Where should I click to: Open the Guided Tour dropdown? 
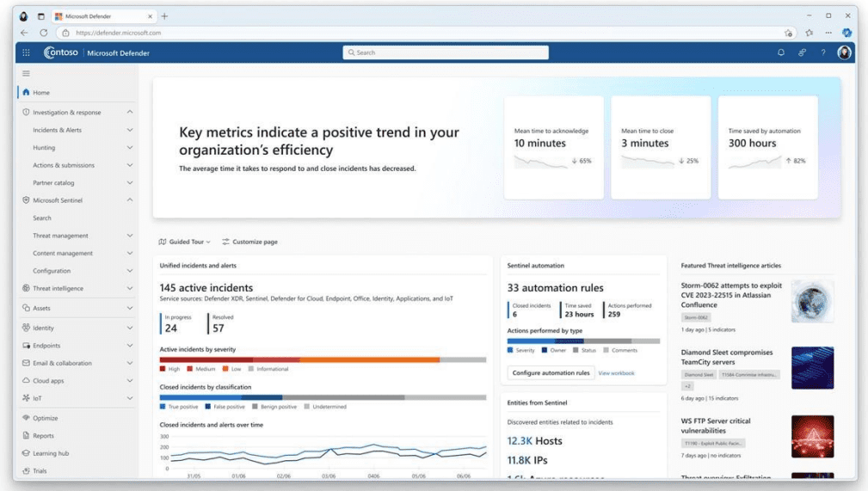click(184, 242)
